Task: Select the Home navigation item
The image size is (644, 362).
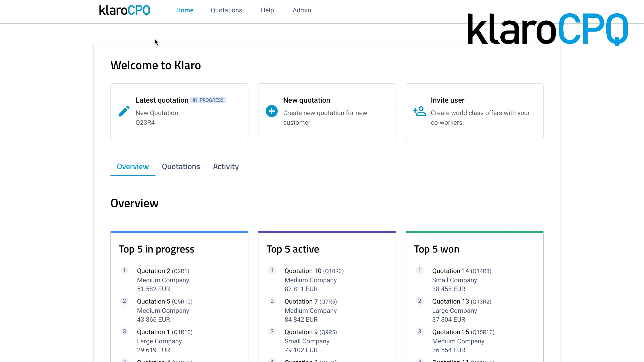Action: pyautogui.click(x=185, y=10)
